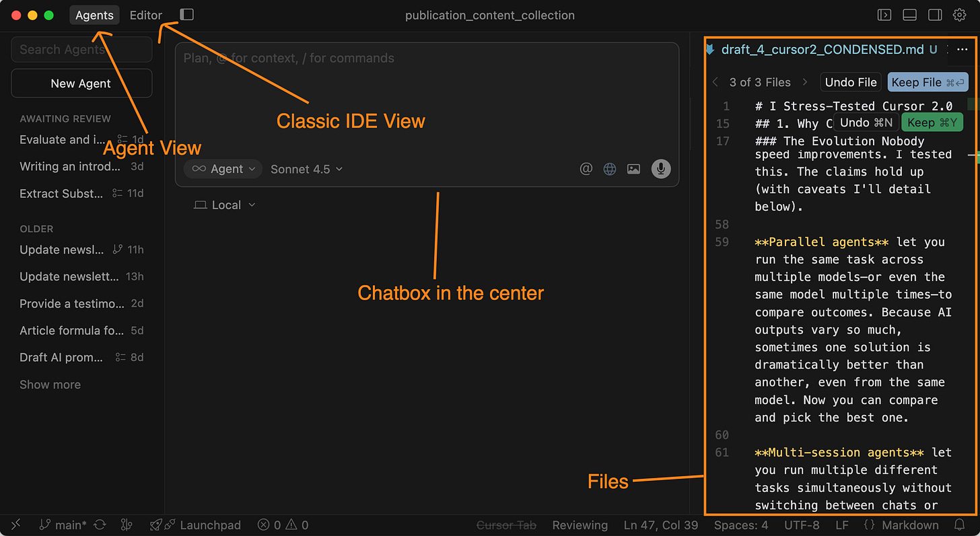Image resolution: width=980 pixels, height=536 pixels.
Task: Toggle the right sidebar layout icon
Action: tap(934, 15)
